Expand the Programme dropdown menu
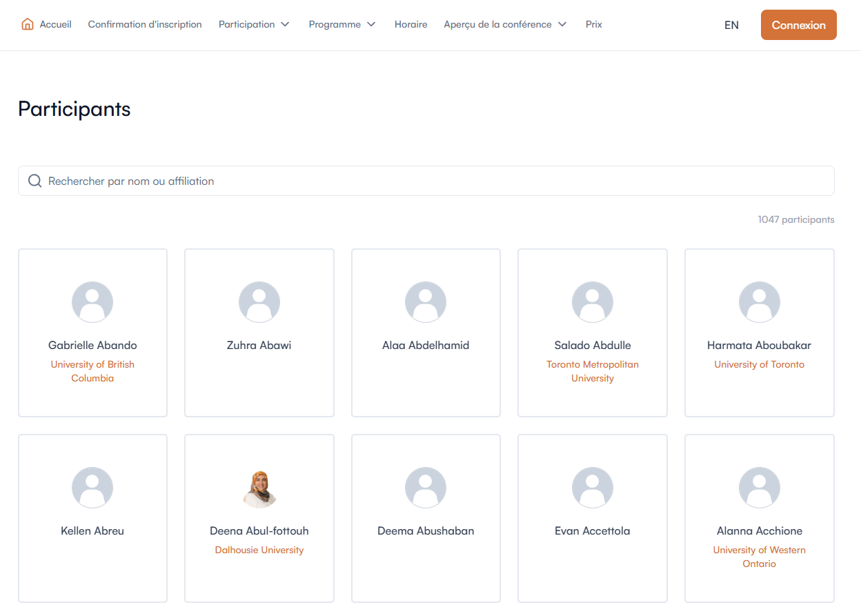This screenshot has width=861, height=616. (342, 24)
